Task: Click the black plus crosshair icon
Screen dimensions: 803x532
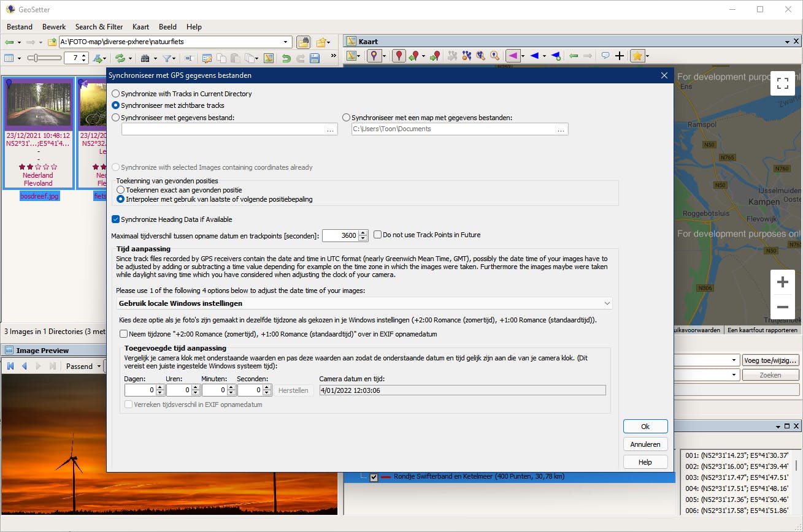Action: pyautogui.click(x=620, y=56)
